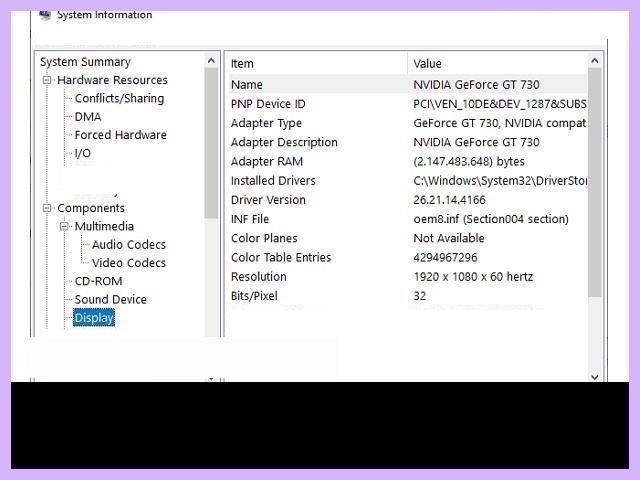
Task: Click details panel scrollbar thumb
Action: tap(595, 182)
